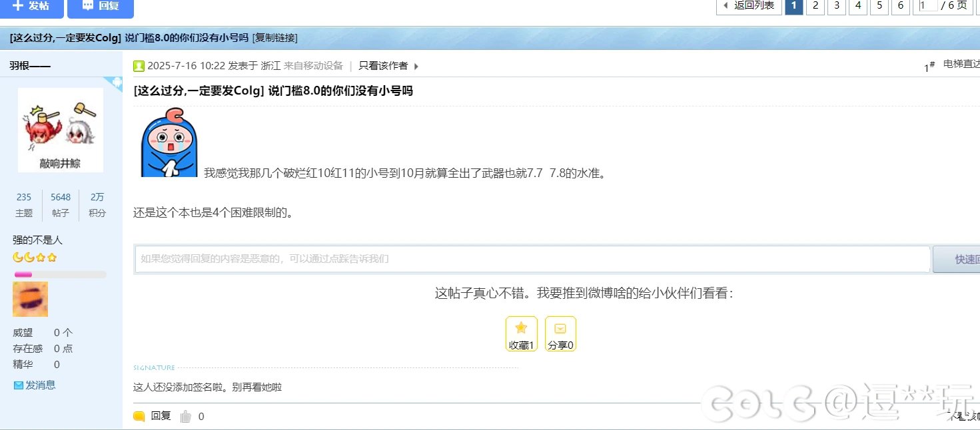Click the 复制链接 copy link

[275, 38]
